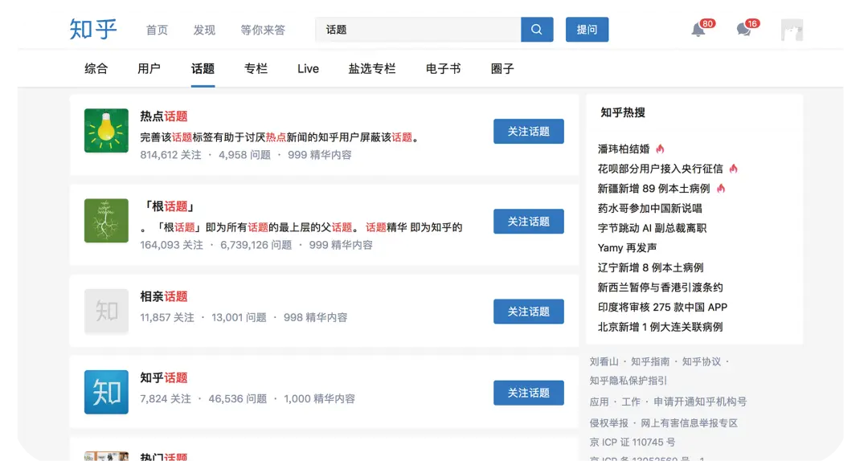Click the 知乎话题 blue logo icon
Image resolution: width=868 pixels, height=473 pixels.
[106, 392]
